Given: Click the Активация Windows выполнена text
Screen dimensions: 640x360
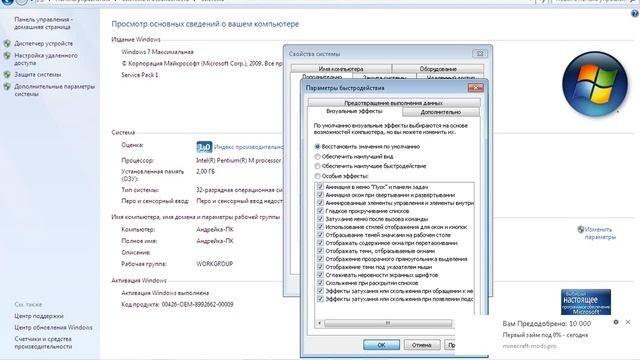Looking at the screenshot, I should (x=165, y=293).
